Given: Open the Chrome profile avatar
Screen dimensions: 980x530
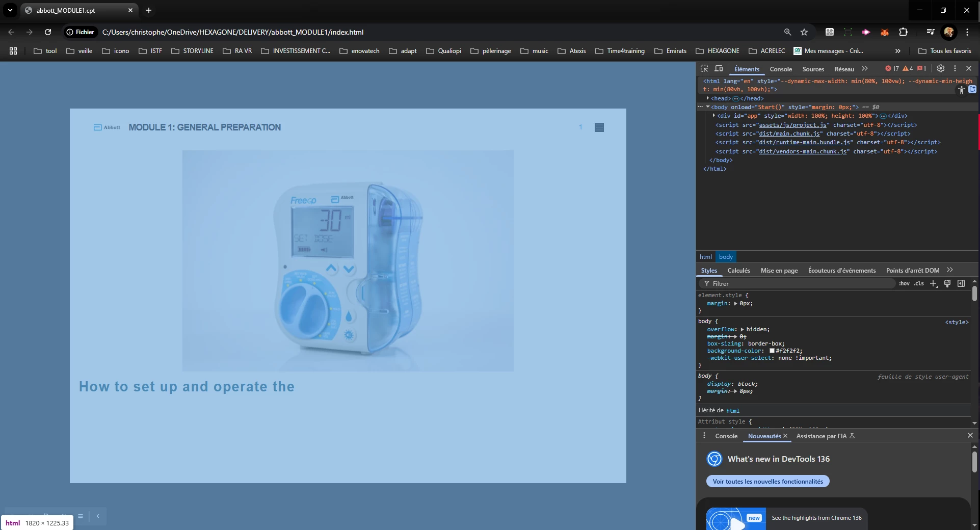Looking at the screenshot, I should tap(949, 32).
